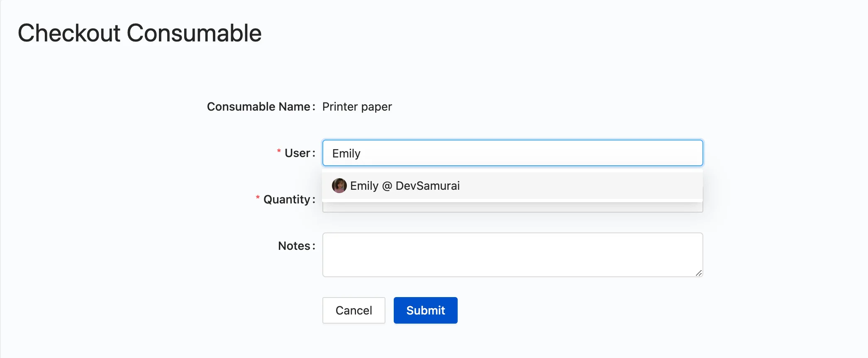Focus the User autocomplete field
868x358 pixels.
point(512,153)
